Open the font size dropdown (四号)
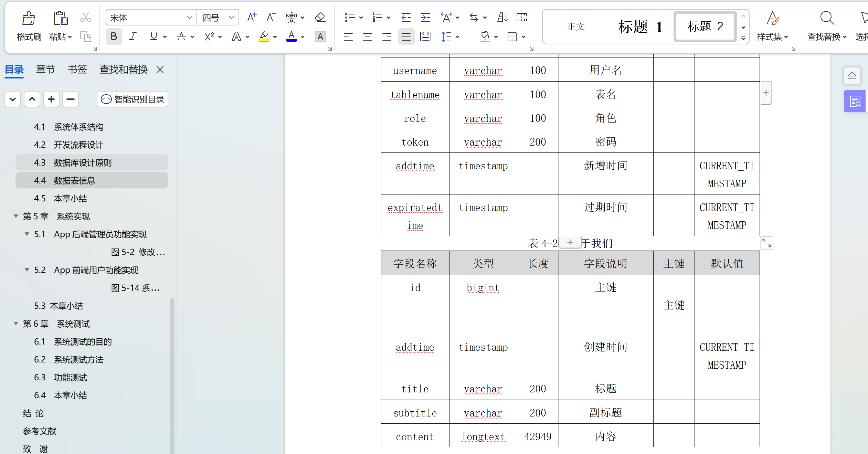 pyautogui.click(x=231, y=17)
